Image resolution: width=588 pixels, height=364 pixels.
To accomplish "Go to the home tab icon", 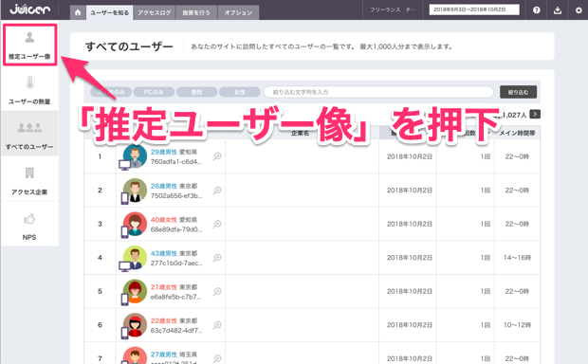I will pos(78,12).
